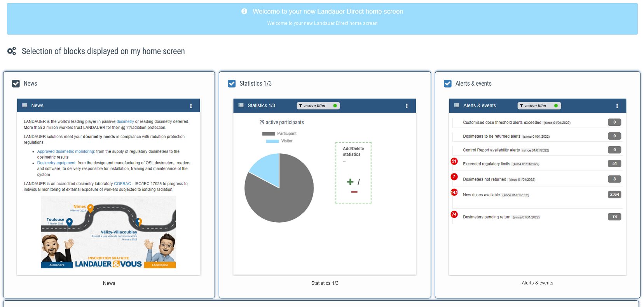This screenshot has height=307, width=644.
Task: Open the Statistics 1/3 three-dot menu
Action: pyautogui.click(x=407, y=106)
